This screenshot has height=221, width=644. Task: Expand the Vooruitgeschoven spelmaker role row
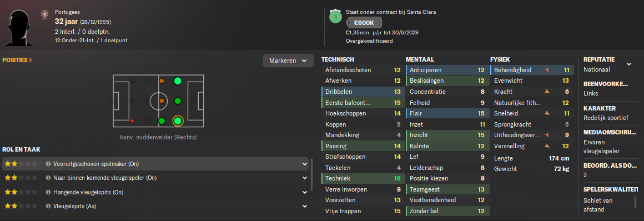[x=304, y=164]
